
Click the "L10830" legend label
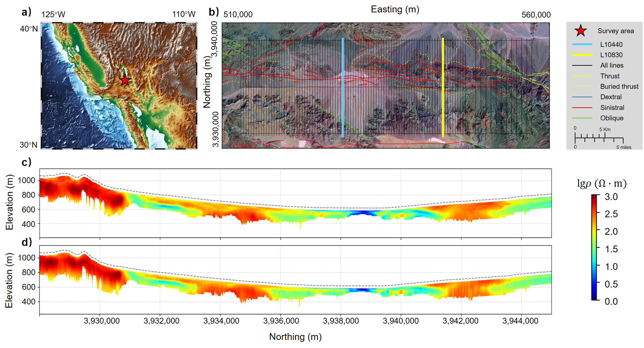tap(611, 55)
